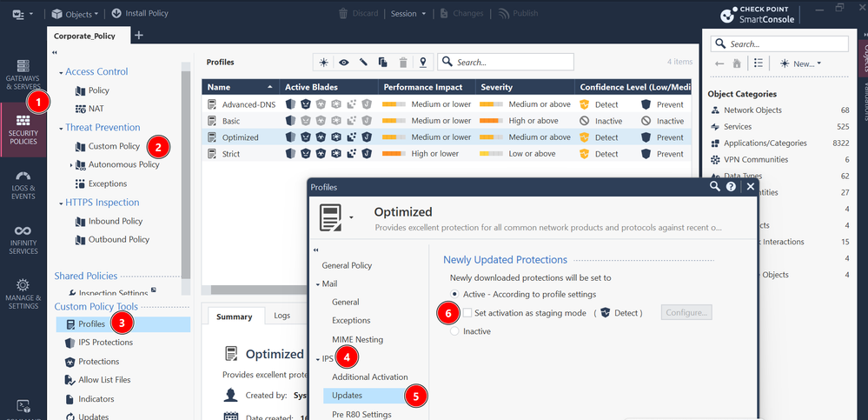Open Infinity Services view
The width and height of the screenshot is (868, 420).
(23, 240)
